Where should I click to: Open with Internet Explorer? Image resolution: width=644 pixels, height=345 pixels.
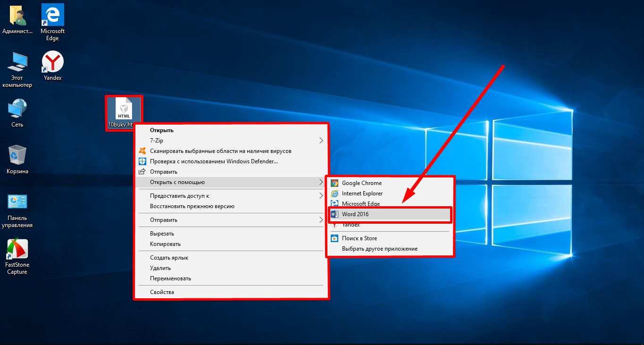390,194
